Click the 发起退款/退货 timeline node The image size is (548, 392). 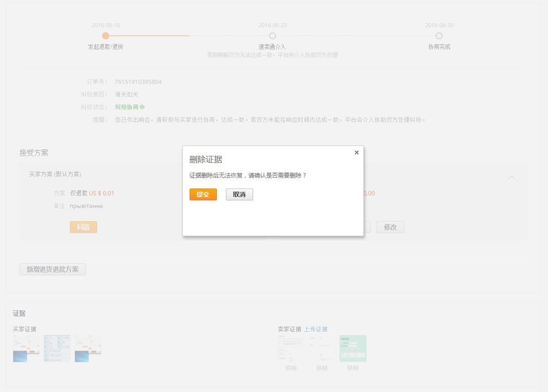click(x=106, y=35)
